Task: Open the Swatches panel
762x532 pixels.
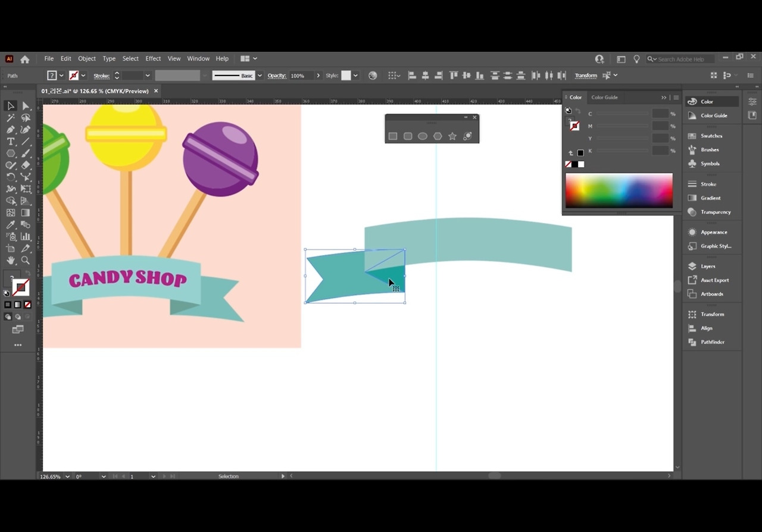Action: click(711, 136)
